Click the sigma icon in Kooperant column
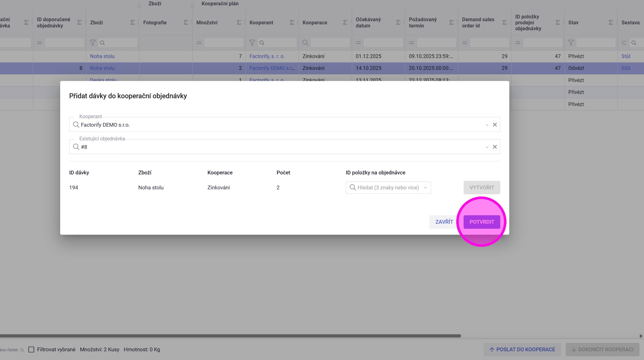 pyautogui.click(x=292, y=22)
